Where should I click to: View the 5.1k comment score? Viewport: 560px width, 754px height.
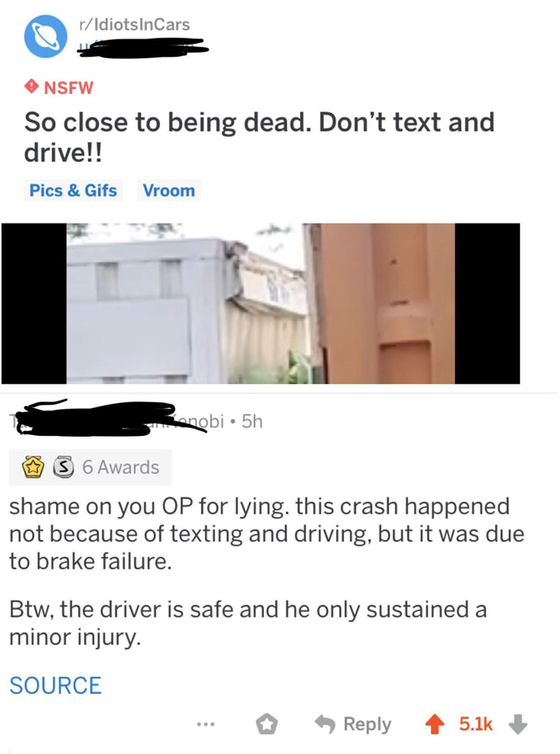[475, 725]
